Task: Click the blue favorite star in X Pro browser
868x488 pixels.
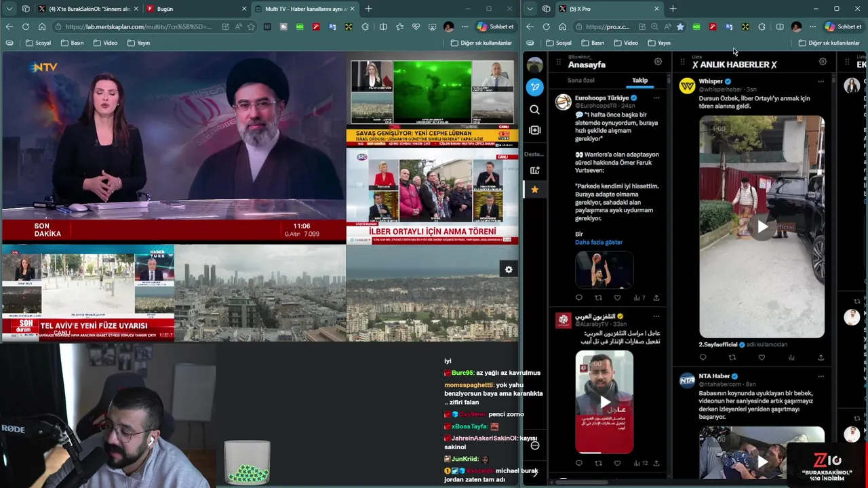Action: 680,26
